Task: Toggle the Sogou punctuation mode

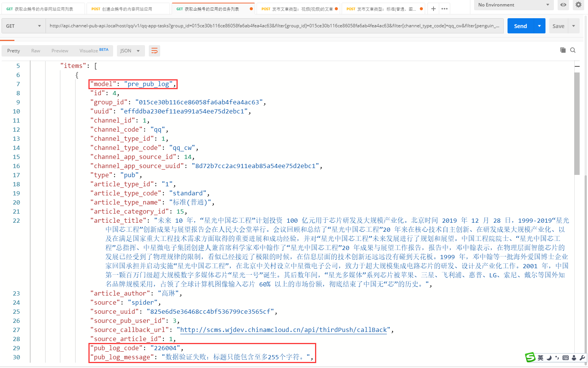Action: pyautogui.click(x=557, y=358)
